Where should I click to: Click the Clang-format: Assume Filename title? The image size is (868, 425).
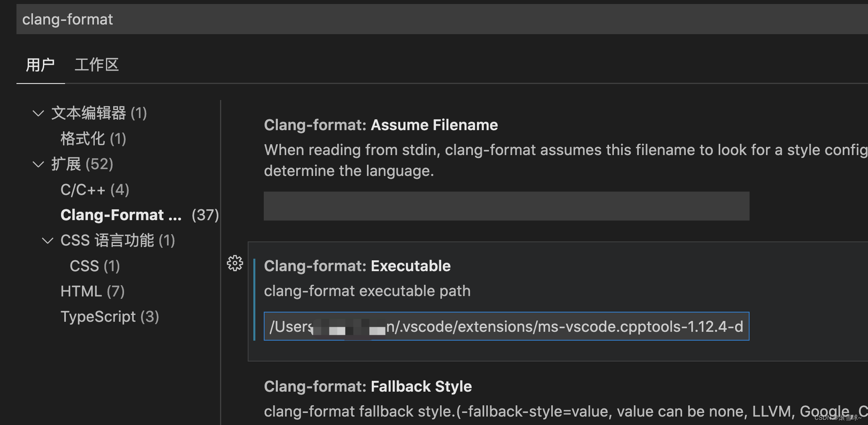click(381, 125)
